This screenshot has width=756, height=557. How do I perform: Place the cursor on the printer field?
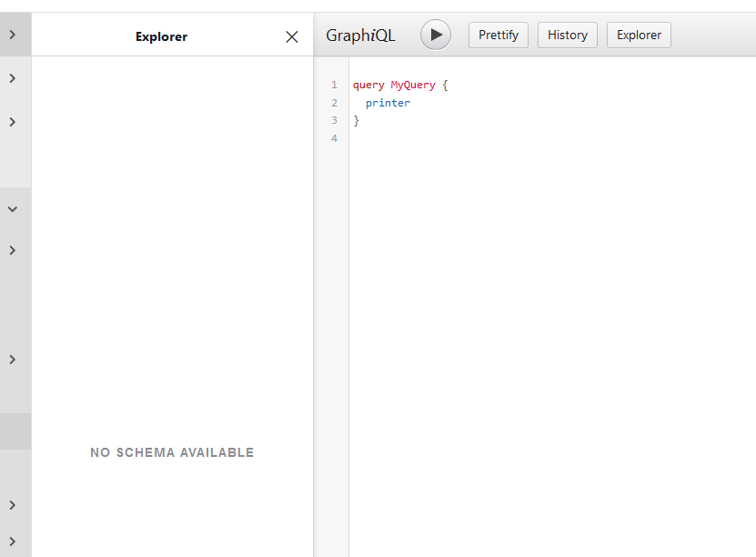point(388,102)
